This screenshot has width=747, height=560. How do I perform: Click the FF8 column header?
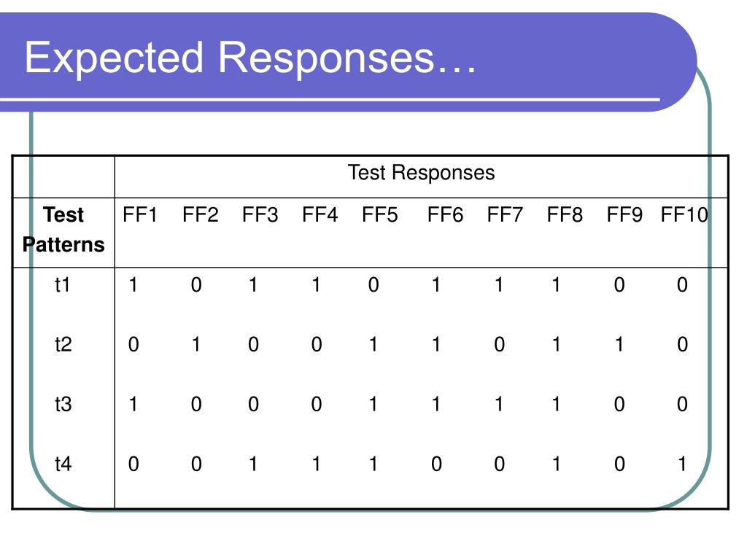(x=565, y=215)
